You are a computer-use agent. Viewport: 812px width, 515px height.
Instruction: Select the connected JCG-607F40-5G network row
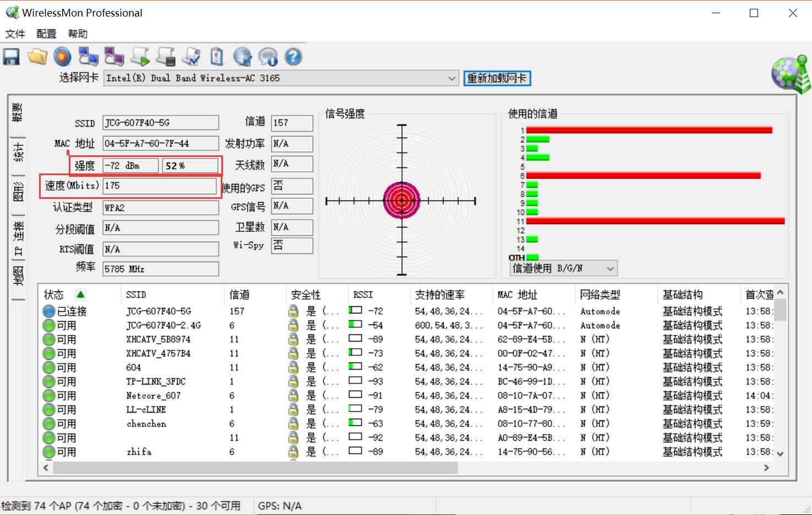point(159,311)
